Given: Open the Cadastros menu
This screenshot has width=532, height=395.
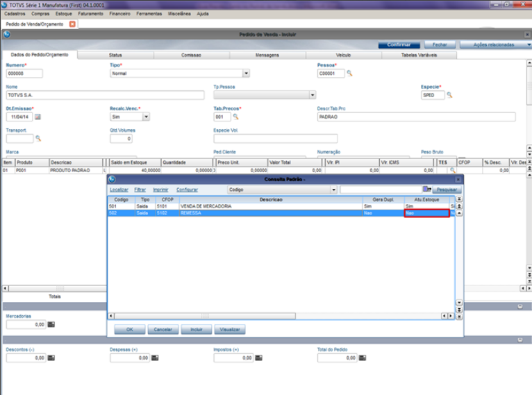Looking at the screenshot, I should point(15,14).
